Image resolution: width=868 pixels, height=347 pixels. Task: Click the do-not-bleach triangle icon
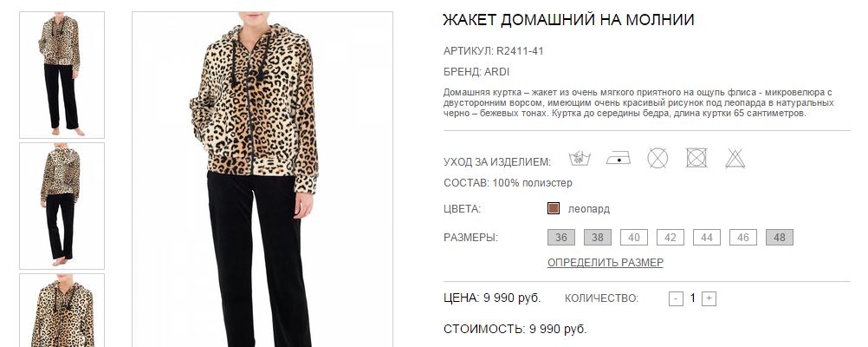tap(735, 159)
